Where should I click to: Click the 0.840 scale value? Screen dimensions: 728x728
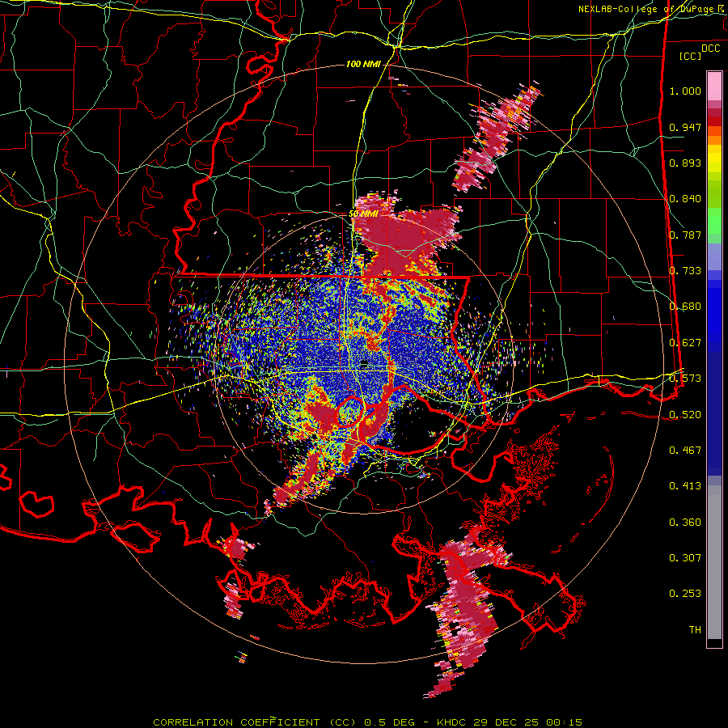coord(685,199)
